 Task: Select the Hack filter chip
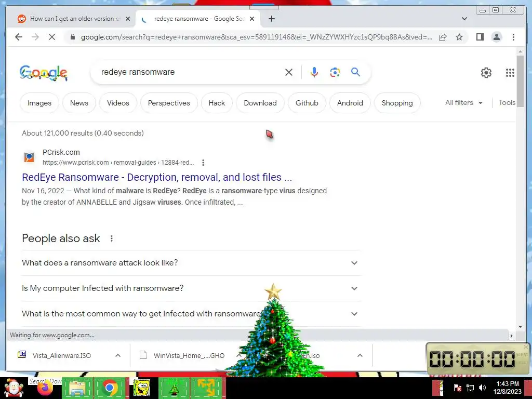[217, 103]
